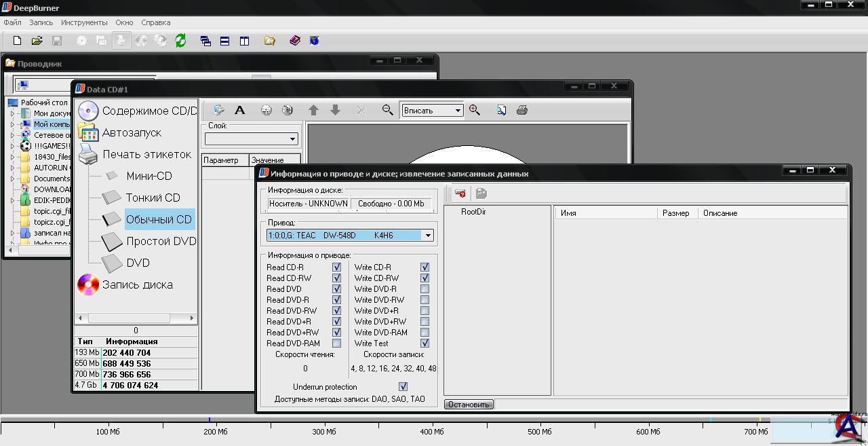Click the printer icon in label toolbar
The height and width of the screenshot is (446, 868).
(521, 110)
